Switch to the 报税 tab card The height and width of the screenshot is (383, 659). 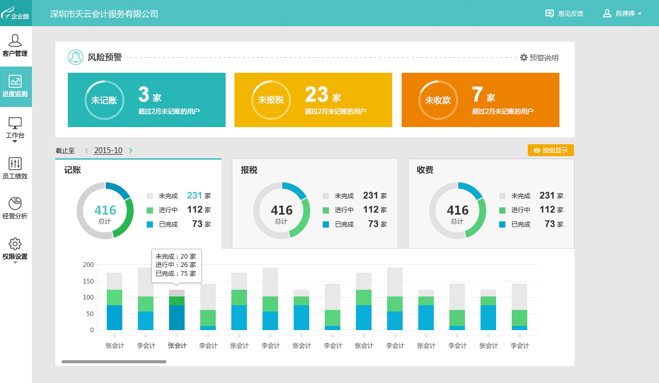pyautogui.click(x=315, y=203)
